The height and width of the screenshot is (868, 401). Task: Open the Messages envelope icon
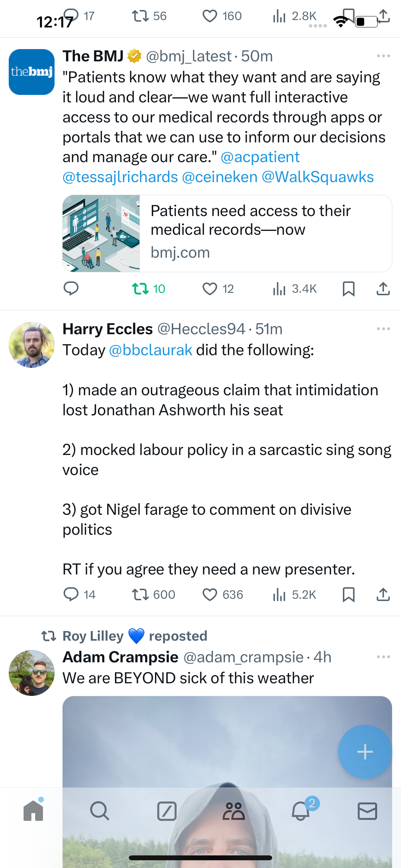point(367,811)
